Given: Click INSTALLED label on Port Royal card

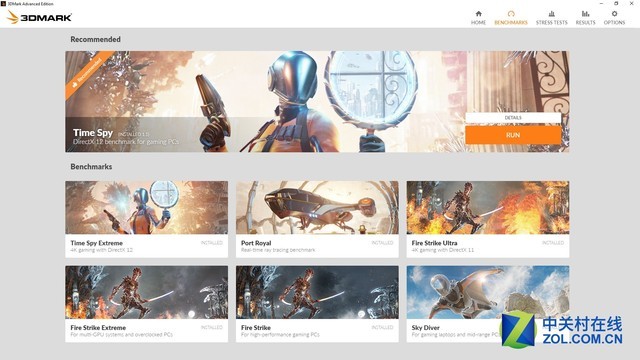Looking at the screenshot, I should click(382, 243).
